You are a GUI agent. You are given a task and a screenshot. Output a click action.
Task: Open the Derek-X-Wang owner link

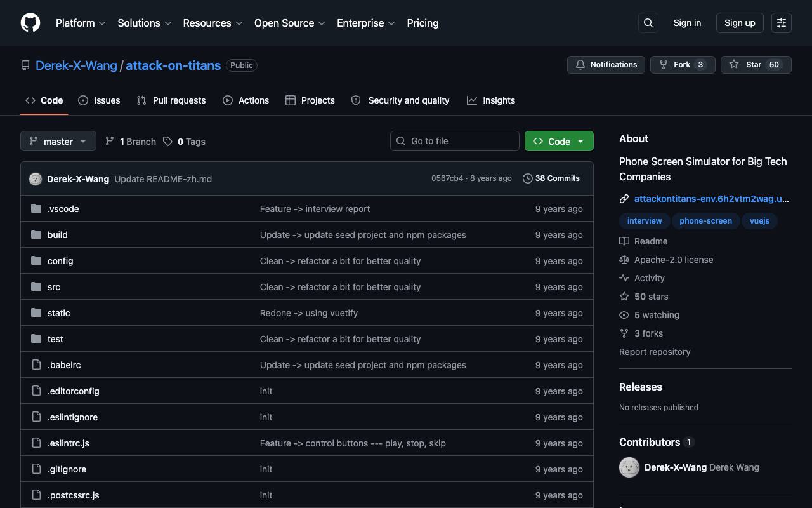click(76, 65)
